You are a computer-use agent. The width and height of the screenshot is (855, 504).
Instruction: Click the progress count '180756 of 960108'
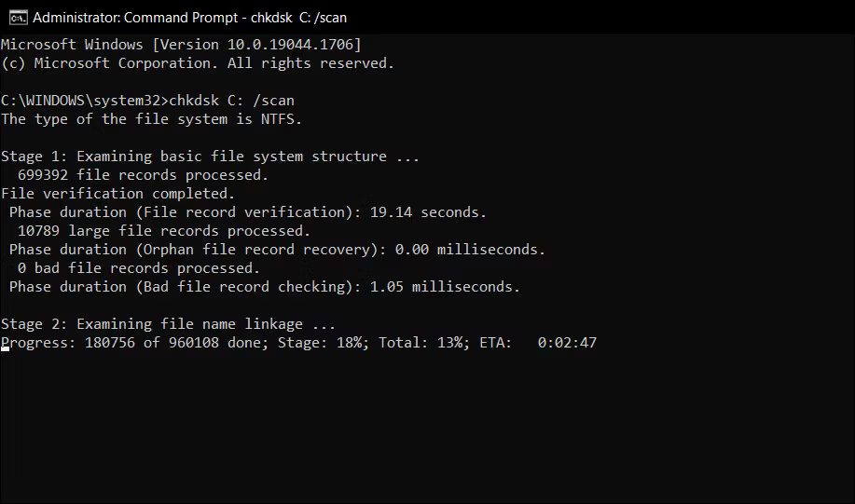click(152, 343)
